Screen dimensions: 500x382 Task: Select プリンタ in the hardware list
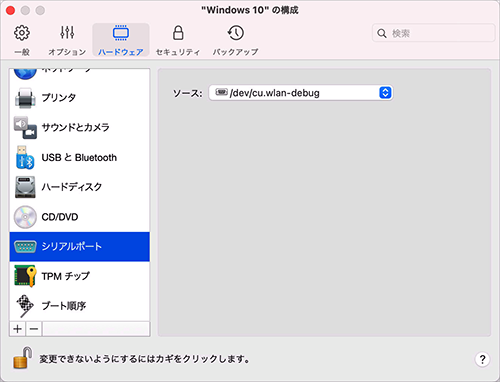[80, 98]
